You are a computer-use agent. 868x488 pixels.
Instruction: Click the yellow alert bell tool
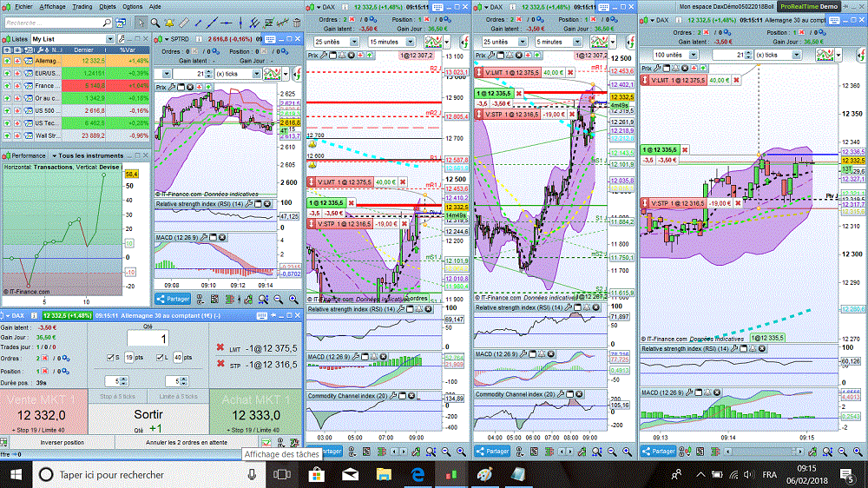[169, 23]
